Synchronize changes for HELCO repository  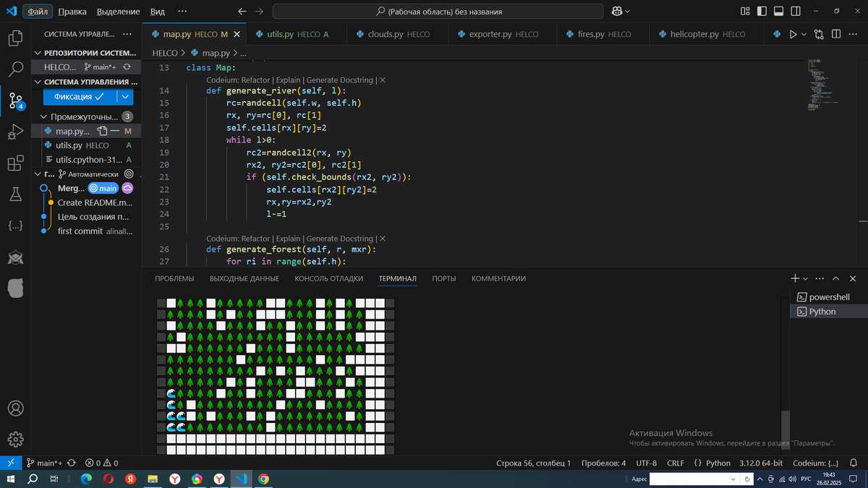[x=127, y=67]
